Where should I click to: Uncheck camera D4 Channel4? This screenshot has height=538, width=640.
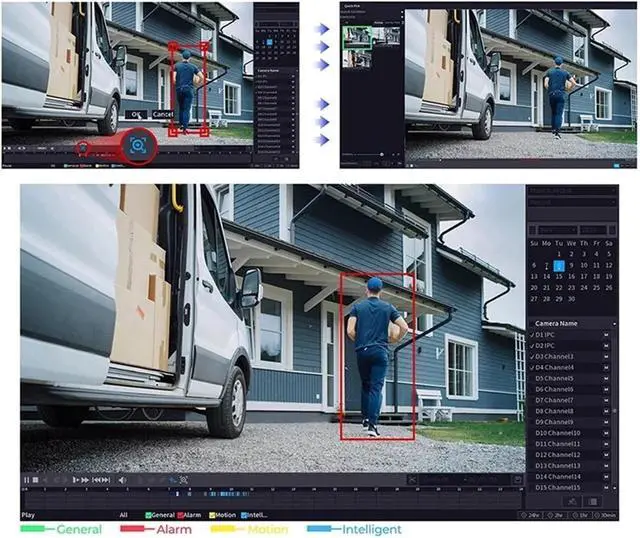[x=532, y=367]
